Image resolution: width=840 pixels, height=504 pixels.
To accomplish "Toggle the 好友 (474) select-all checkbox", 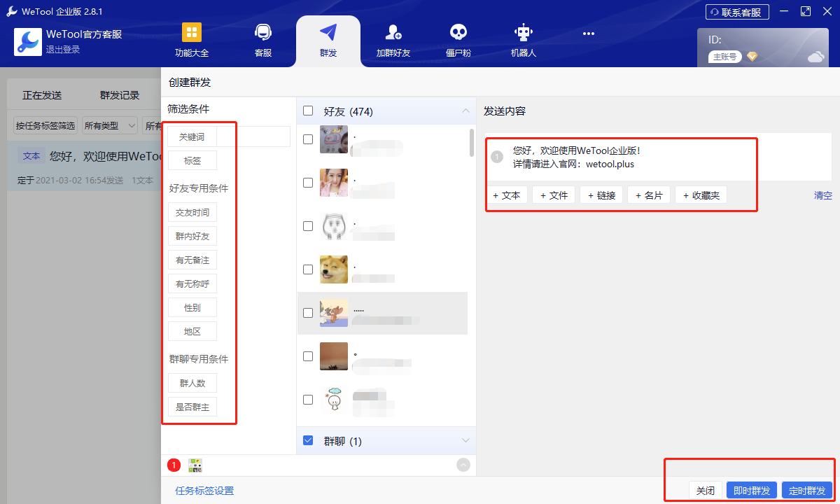I will coord(308,111).
